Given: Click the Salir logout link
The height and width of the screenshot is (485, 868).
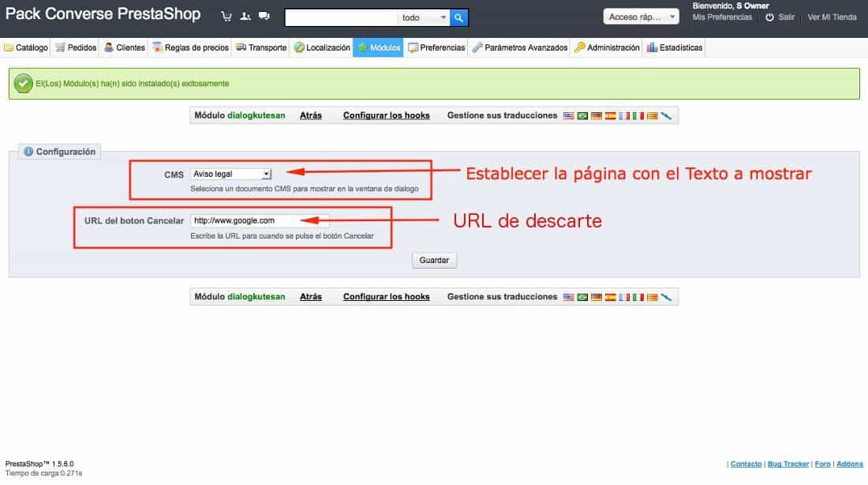Looking at the screenshot, I should click(x=786, y=17).
